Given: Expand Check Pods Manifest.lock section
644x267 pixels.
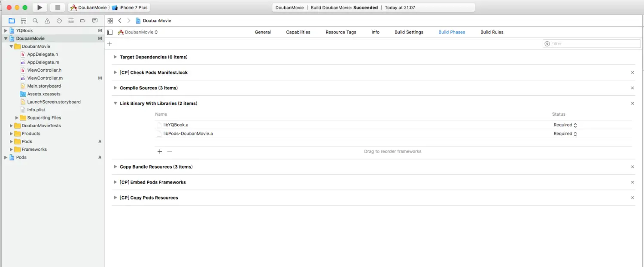Looking at the screenshot, I should point(115,73).
